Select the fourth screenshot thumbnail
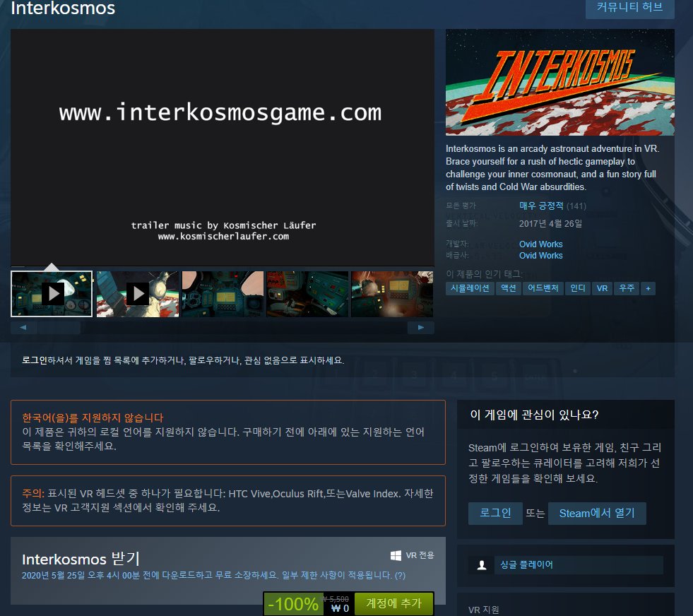This screenshot has width=693, height=616. 307,294
